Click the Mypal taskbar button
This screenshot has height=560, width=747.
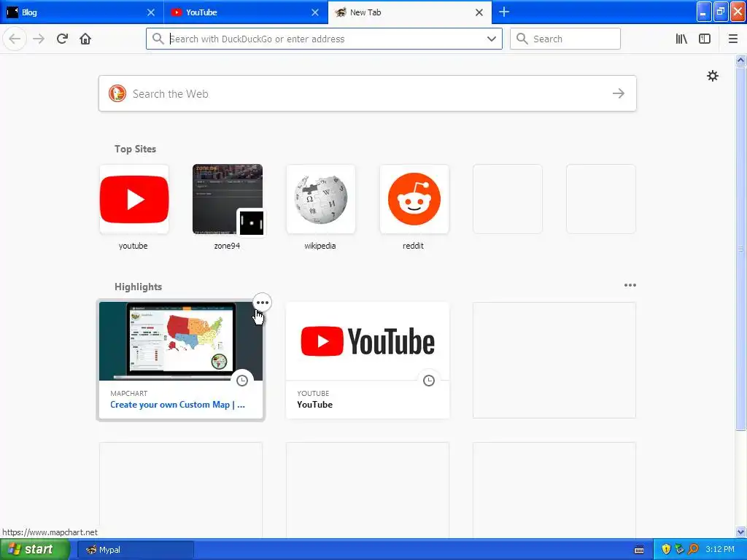[x=136, y=550]
